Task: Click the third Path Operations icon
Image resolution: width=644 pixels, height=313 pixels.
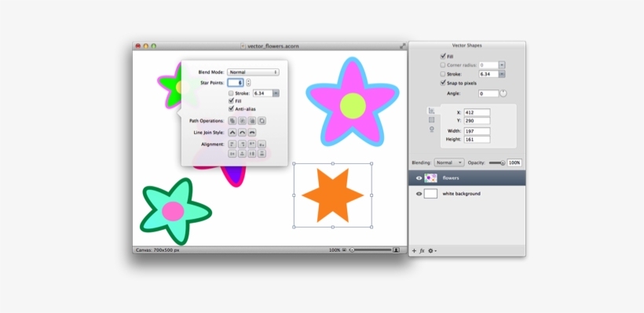Action: 252,121
